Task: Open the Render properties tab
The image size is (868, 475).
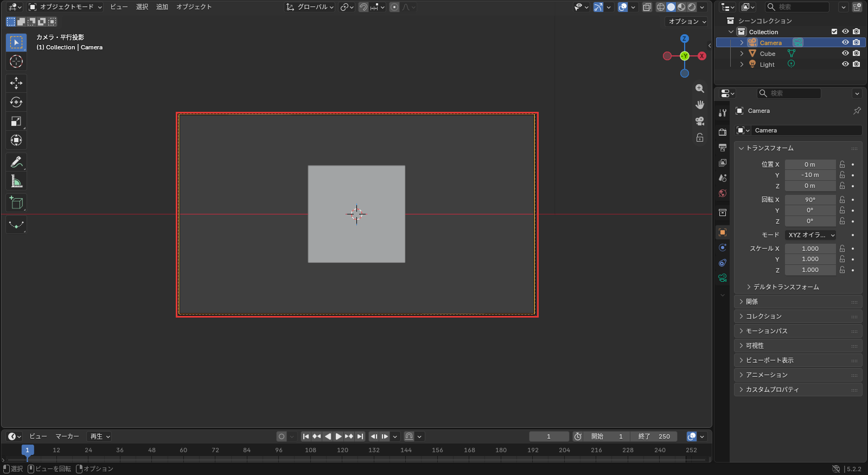Action: pyautogui.click(x=723, y=132)
